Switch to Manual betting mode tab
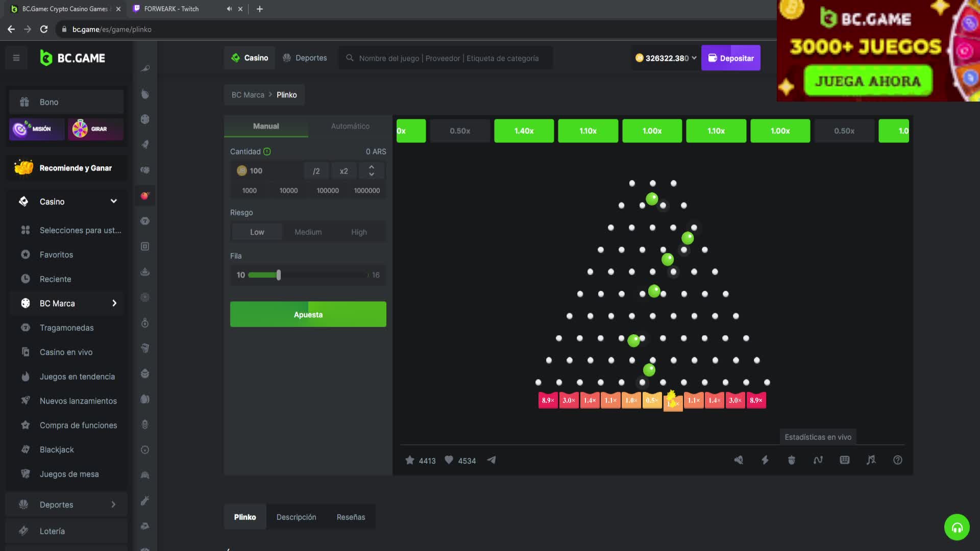The width and height of the screenshot is (980, 551). coord(266,126)
